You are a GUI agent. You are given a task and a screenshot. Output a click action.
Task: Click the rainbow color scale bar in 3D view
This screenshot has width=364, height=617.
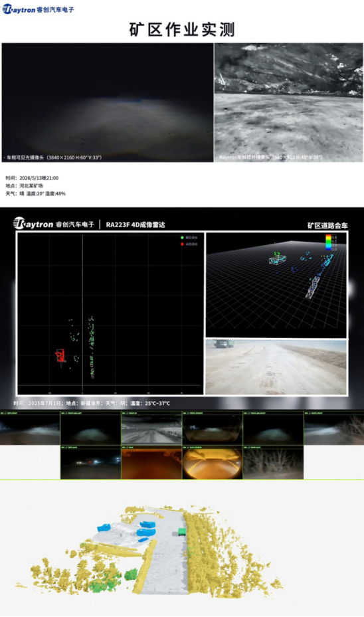tap(327, 242)
